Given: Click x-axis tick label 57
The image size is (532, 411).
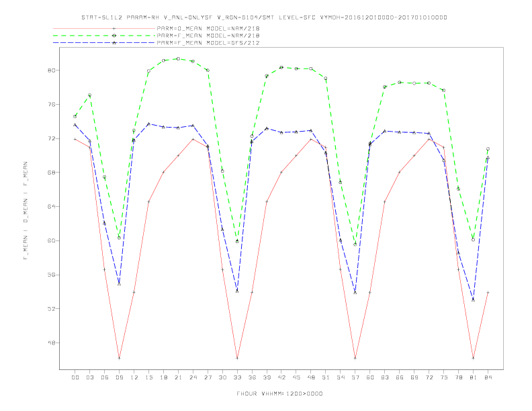Looking at the screenshot, I should coord(355,377).
